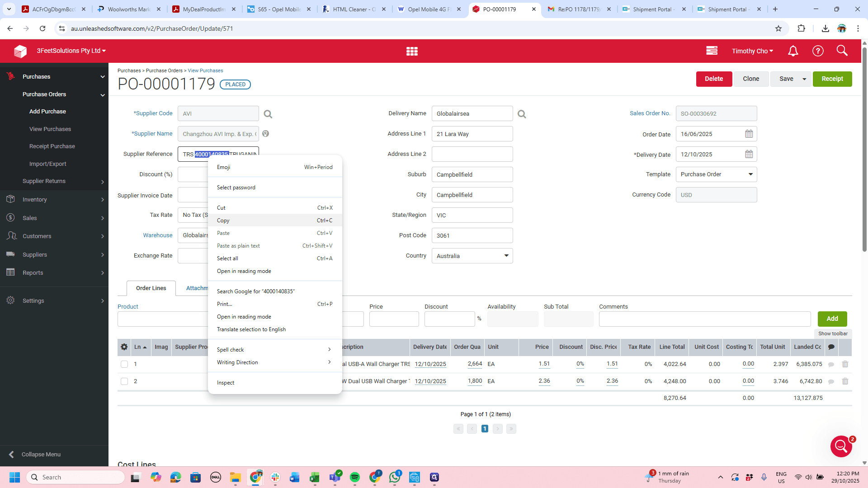Delete order line 2 trash icon
This screenshot has width=868, height=488.
coord(845,381)
